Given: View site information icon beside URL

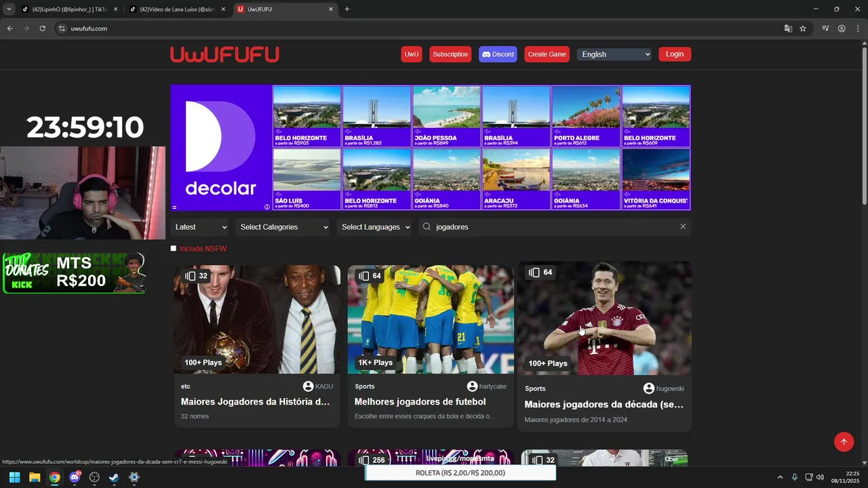Looking at the screenshot, I should [62, 28].
